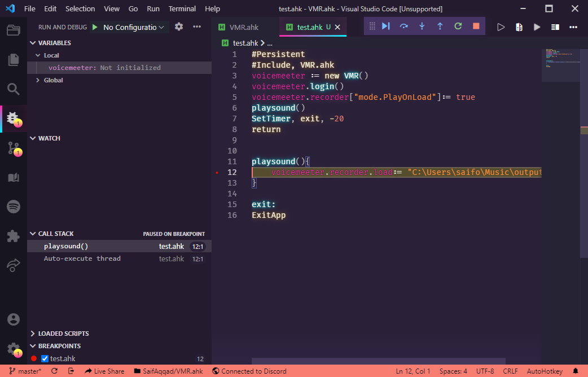Click the code minimap
This screenshot has height=377, width=588.
[x=560, y=65]
